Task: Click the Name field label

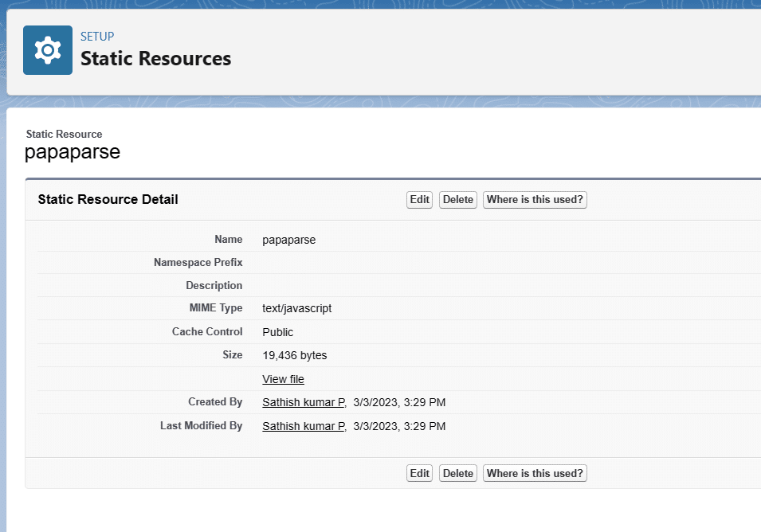Action: (x=229, y=240)
